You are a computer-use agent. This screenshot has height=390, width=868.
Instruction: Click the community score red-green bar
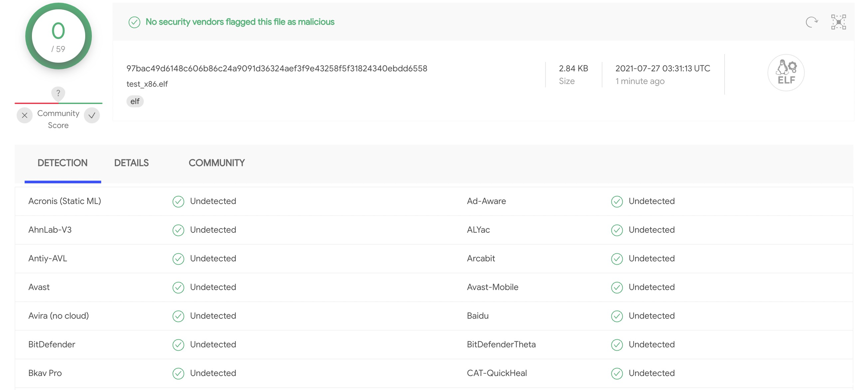[x=58, y=103]
